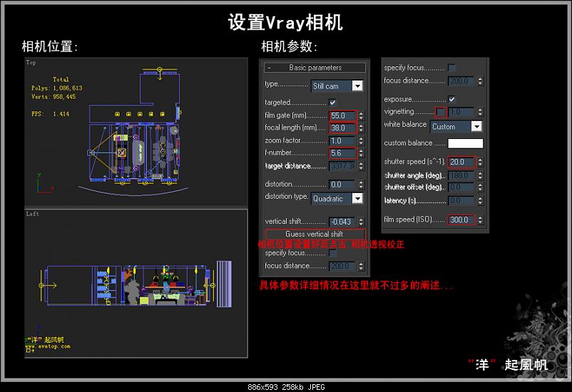The width and height of the screenshot is (572, 392).
Task: Open the distortion type Quadratic dropdown
Action: (337, 198)
